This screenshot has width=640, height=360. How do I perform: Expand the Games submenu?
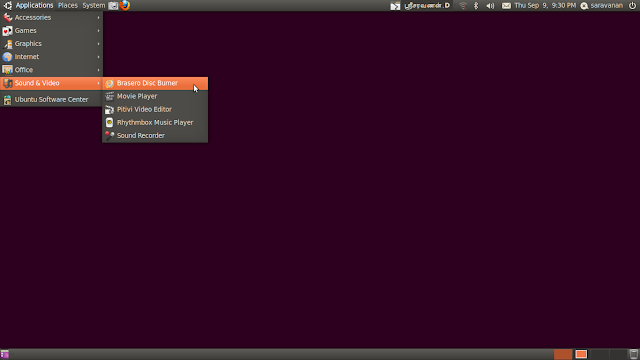[51, 31]
